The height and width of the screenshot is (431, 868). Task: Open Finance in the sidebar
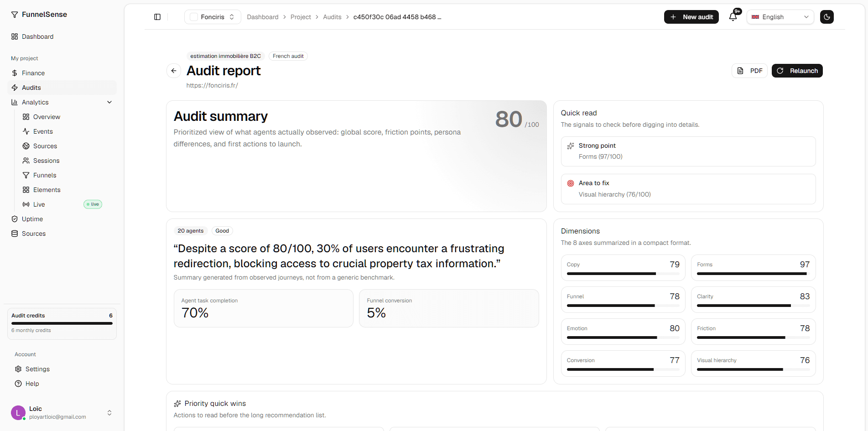62,73
